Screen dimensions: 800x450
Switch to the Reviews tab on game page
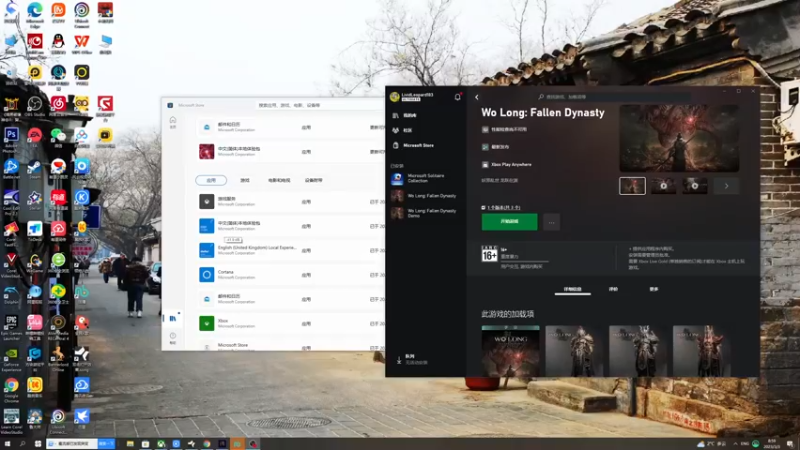click(613, 289)
